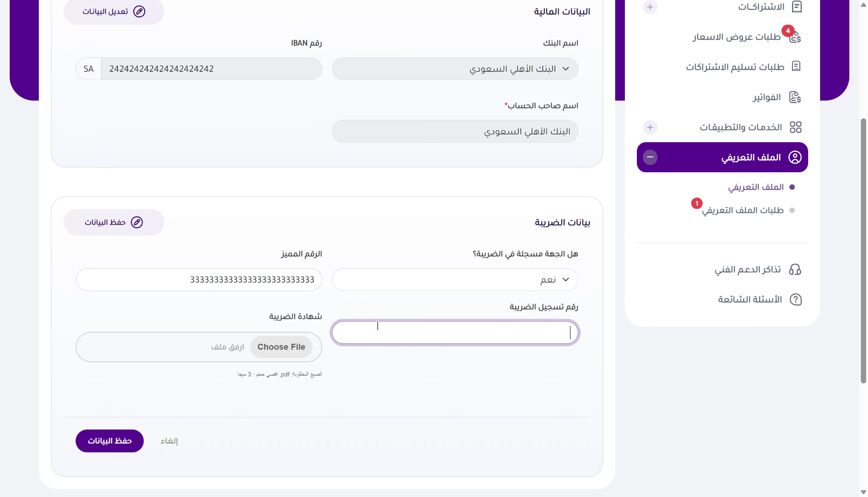The image size is (868, 497).
Task: Open the تذاكر الدعم الفني headset icon
Action: point(796,269)
